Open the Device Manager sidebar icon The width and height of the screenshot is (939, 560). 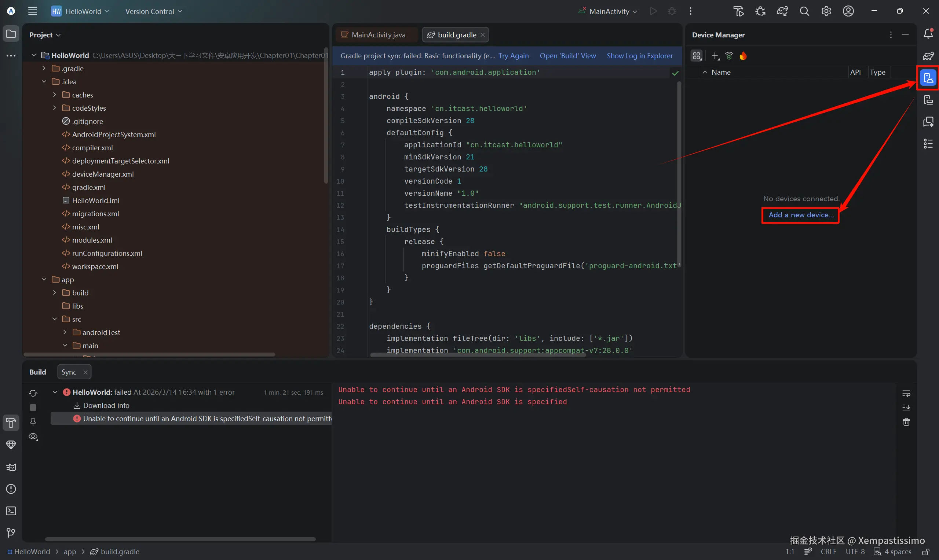(x=928, y=78)
